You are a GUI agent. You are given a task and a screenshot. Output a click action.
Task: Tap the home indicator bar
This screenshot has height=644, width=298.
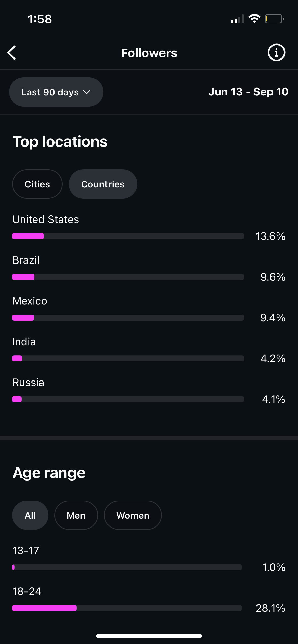tap(149, 636)
